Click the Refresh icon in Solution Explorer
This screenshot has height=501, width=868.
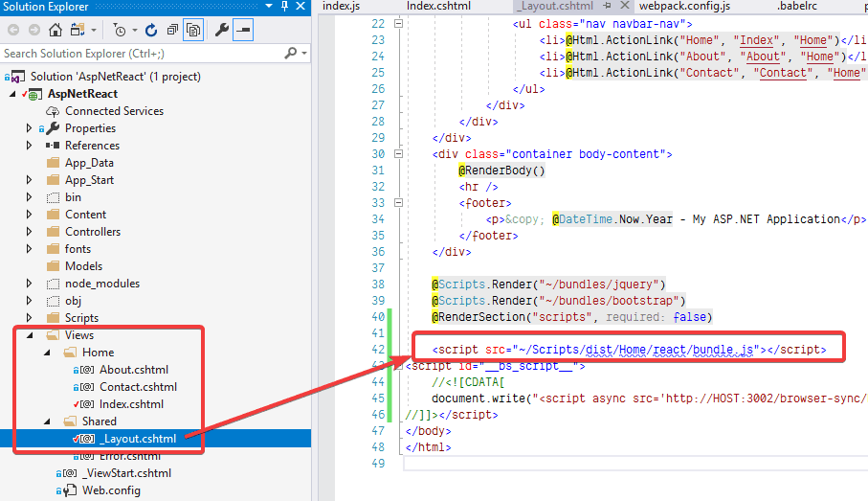[153, 31]
